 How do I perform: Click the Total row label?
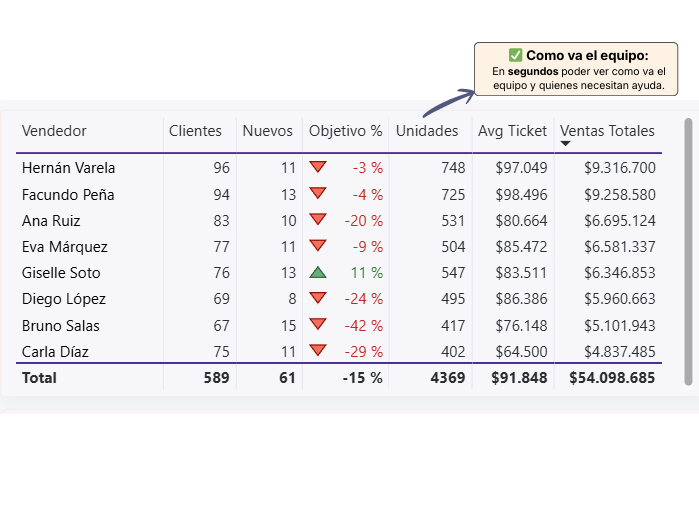point(39,378)
